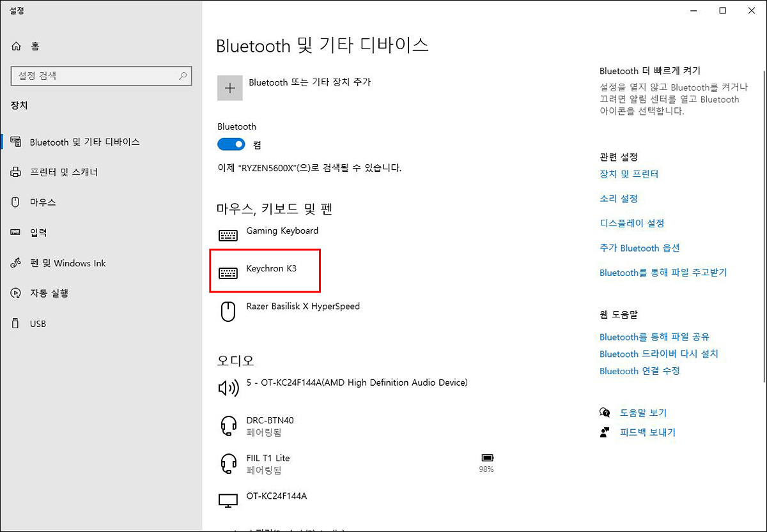Minimize the Settings window
The height and width of the screenshot is (532, 767).
pos(692,10)
